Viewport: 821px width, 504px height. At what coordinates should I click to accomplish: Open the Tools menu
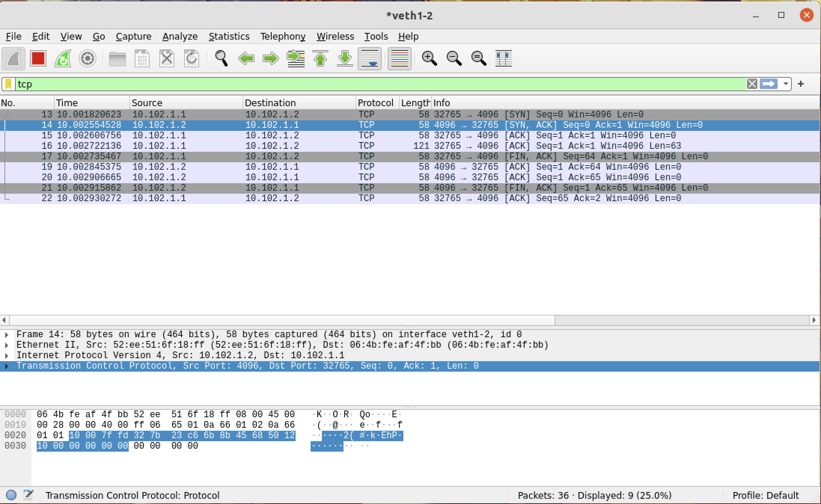pos(376,36)
